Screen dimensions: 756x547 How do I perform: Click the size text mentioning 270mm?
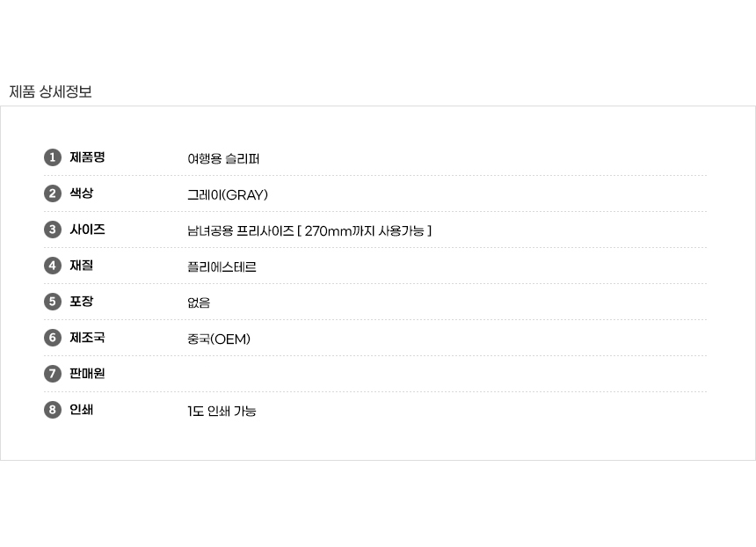(309, 231)
